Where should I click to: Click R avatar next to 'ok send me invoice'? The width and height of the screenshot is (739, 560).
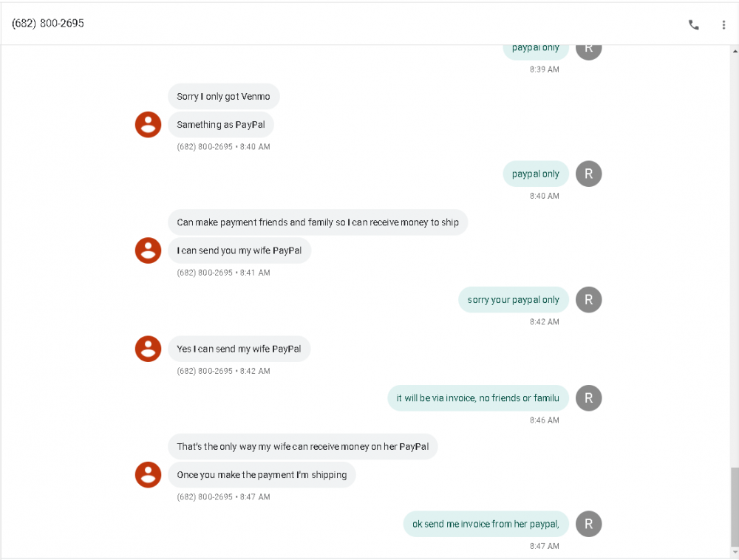[588, 524]
